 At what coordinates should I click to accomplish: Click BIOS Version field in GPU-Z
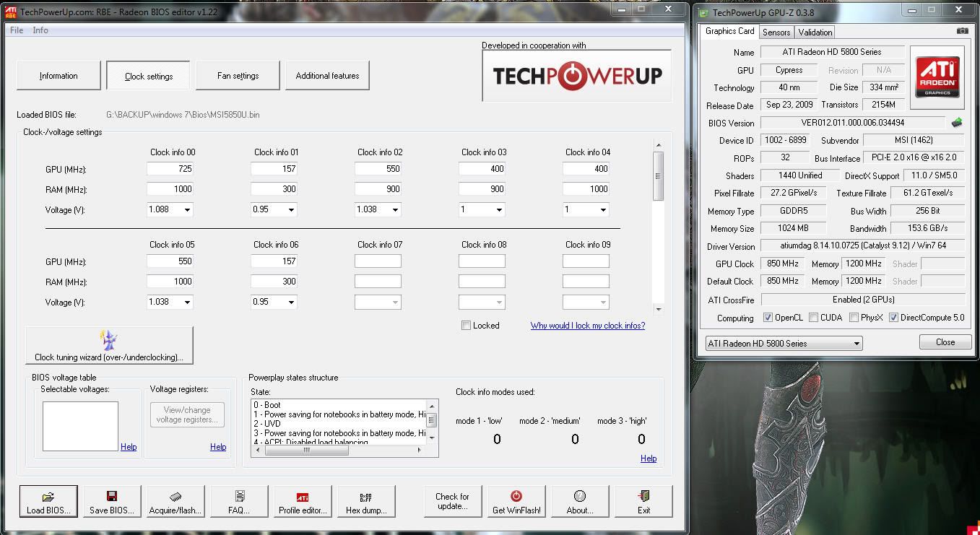pyautogui.click(x=853, y=123)
